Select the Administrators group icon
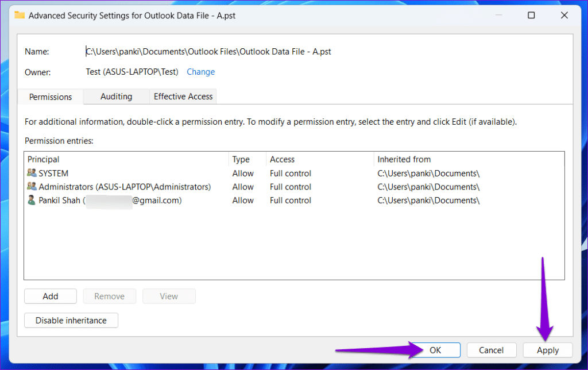The image size is (588, 370). (32, 187)
